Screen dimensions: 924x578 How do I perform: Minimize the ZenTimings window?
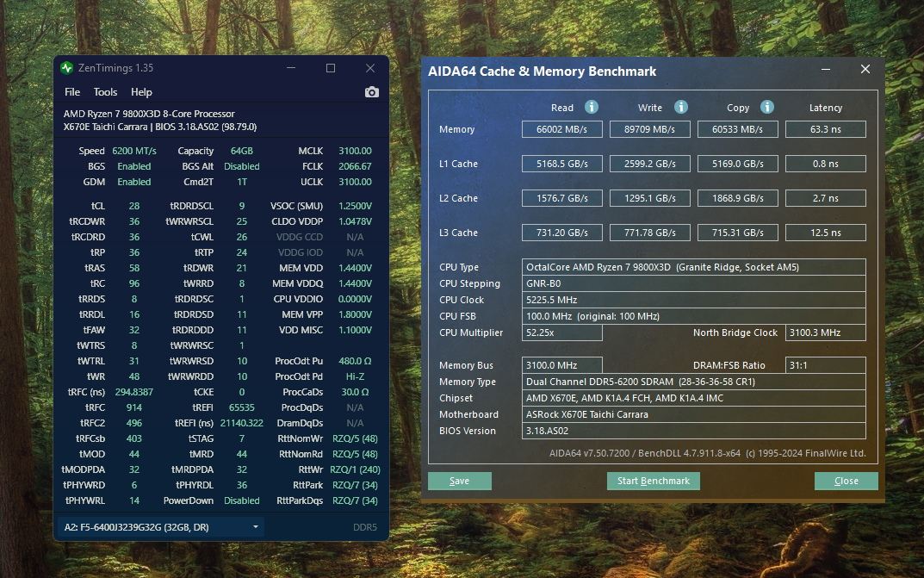[x=291, y=68]
